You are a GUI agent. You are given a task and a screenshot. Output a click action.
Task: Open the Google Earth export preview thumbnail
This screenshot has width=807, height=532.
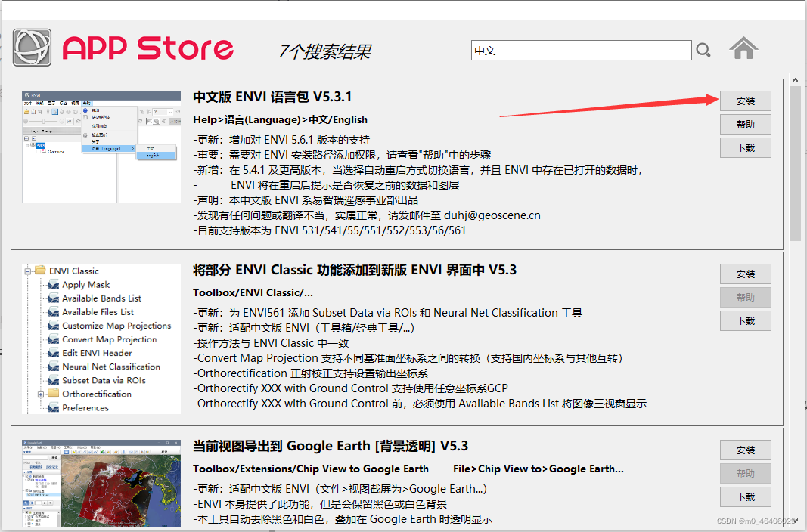(101, 483)
